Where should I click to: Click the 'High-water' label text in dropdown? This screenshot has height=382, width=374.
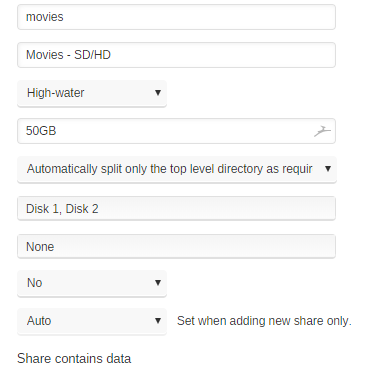click(56, 93)
